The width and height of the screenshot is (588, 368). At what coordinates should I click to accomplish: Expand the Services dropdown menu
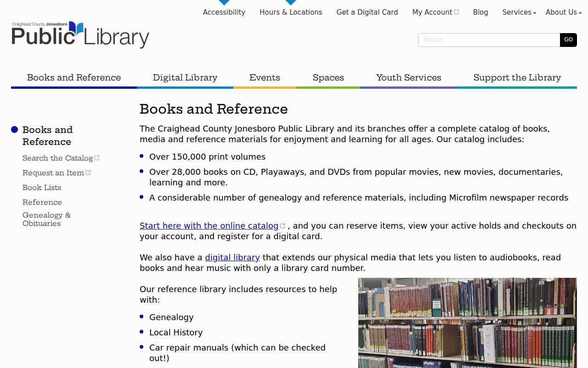point(519,12)
